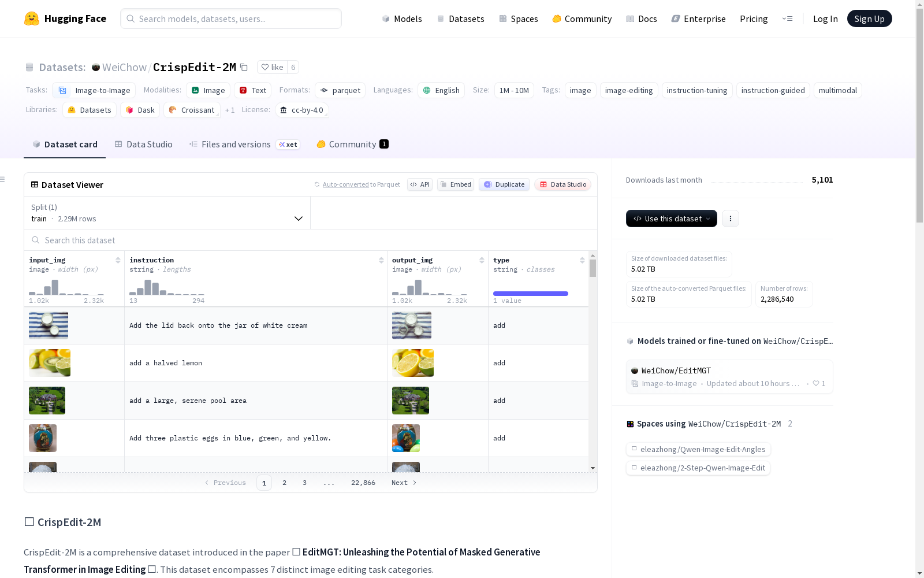The height and width of the screenshot is (578, 924).
Task: Click the dataset viewer vertical scrollbar thumb
Action: [593, 268]
